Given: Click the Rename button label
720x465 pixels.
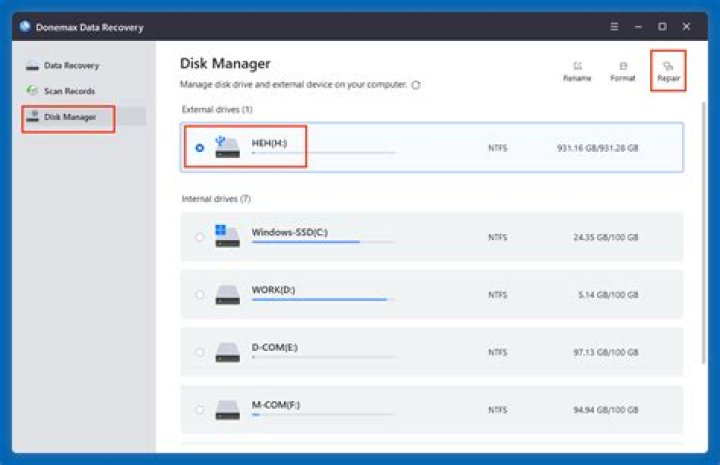Looking at the screenshot, I should point(577,78).
